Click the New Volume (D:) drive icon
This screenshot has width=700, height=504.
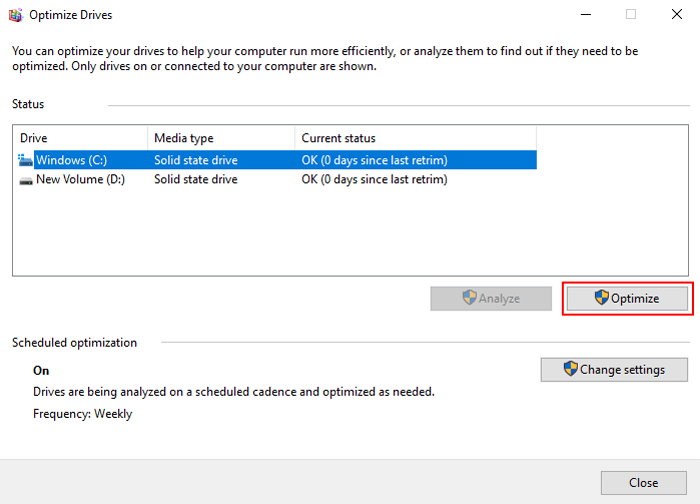point(25,180)
